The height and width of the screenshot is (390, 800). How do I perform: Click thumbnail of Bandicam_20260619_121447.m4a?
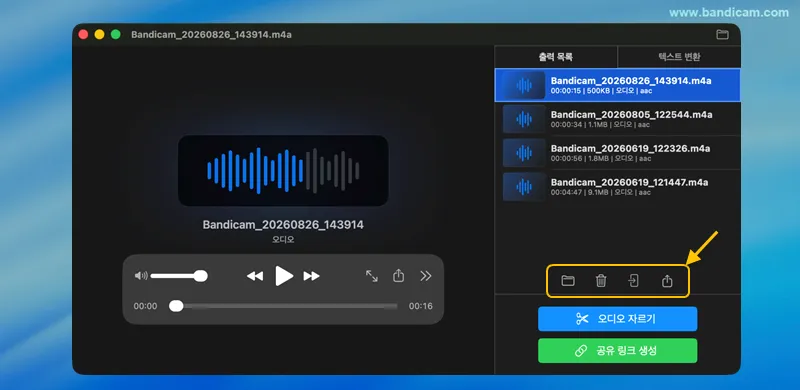(x=524, y=186)
